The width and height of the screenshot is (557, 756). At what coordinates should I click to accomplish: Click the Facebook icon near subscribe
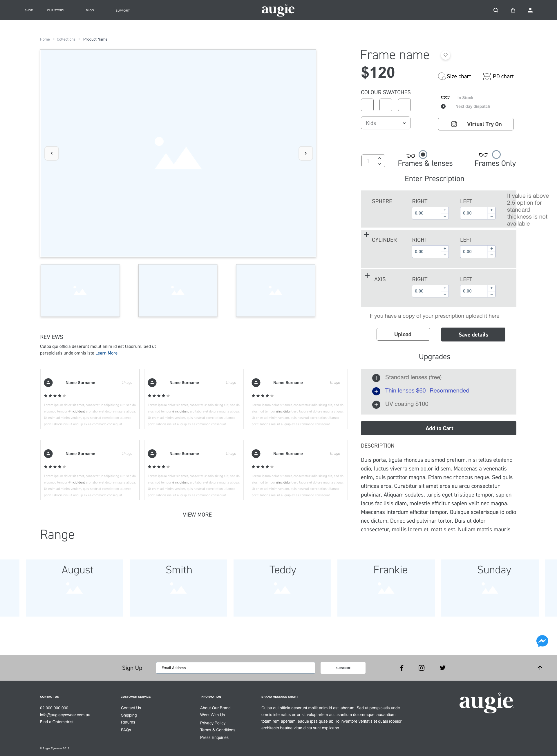pos(402,668)
